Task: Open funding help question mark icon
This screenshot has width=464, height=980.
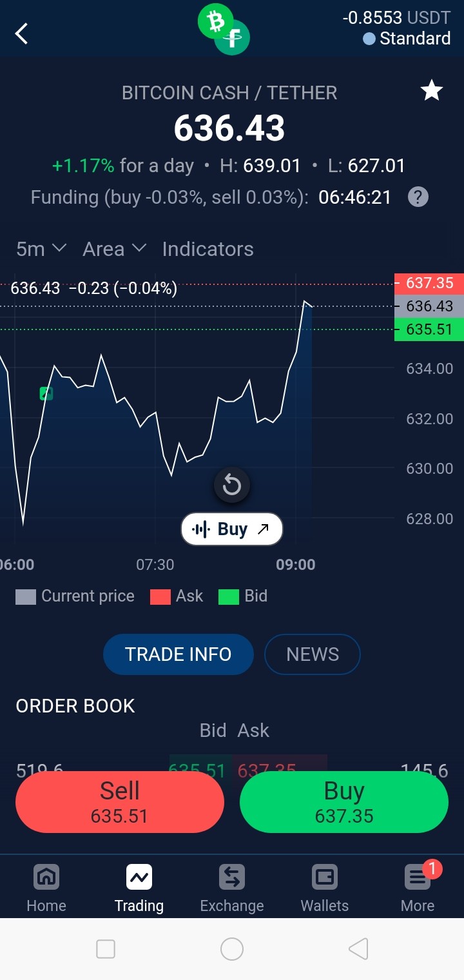Action: tap(418, 197)
